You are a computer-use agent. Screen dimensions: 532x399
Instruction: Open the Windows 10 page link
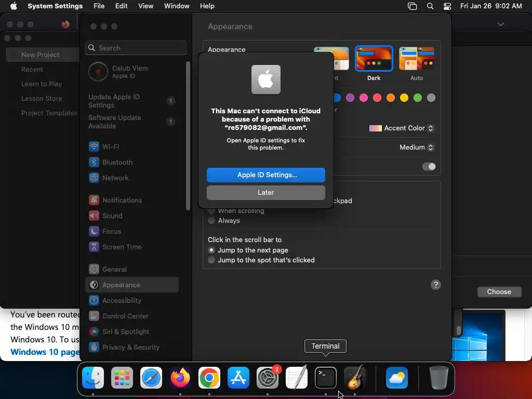45,352
